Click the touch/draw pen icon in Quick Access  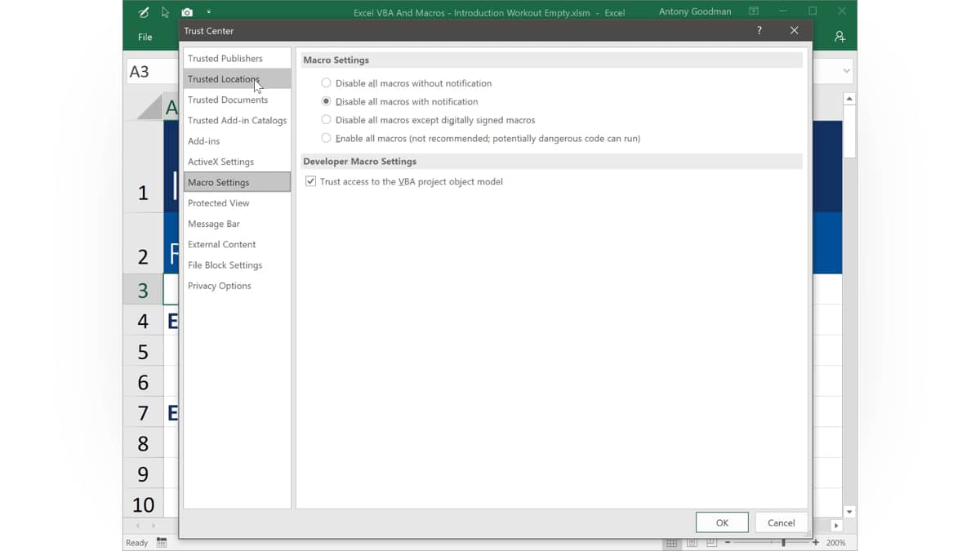144,12
